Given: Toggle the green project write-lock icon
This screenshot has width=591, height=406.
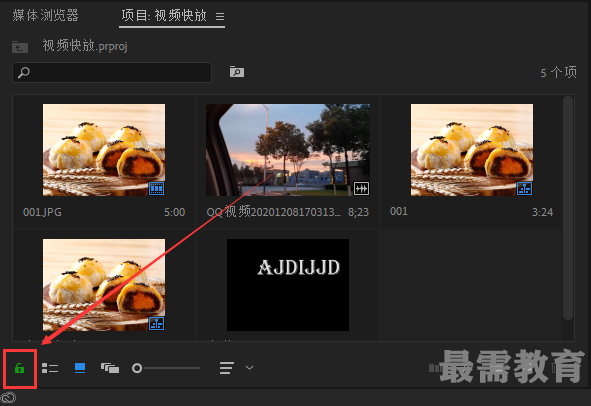Looking at the screenshot, I should coord(19,368).
